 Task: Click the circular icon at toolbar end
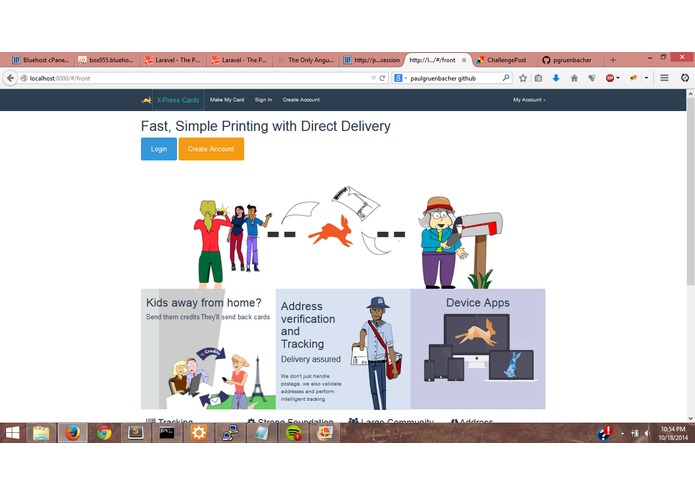[x=685, y=78]
